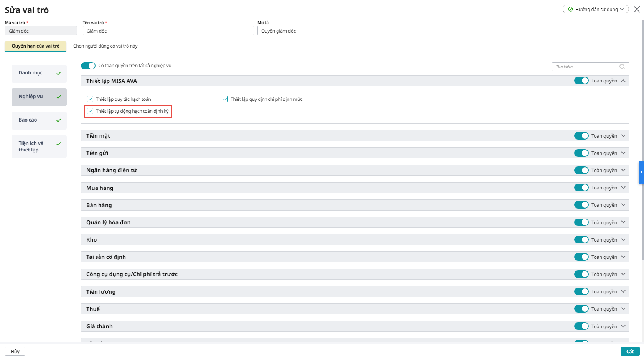The height and width of the screenshot is (357, 644).
Task: Open the Danh mục category
Action: [39, 73]
